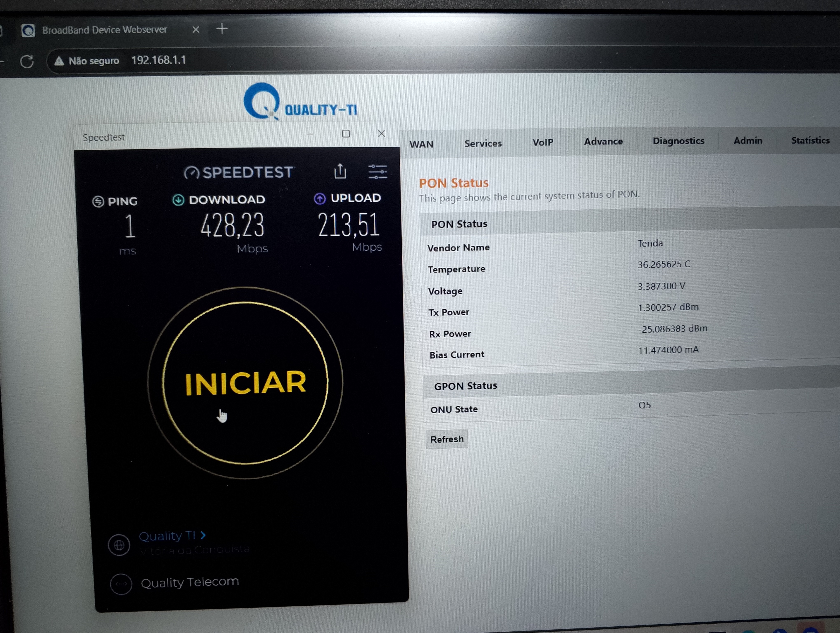Click the globe icon beside Quality TI
Screen dimensions: 840x633
click(119, 545)
